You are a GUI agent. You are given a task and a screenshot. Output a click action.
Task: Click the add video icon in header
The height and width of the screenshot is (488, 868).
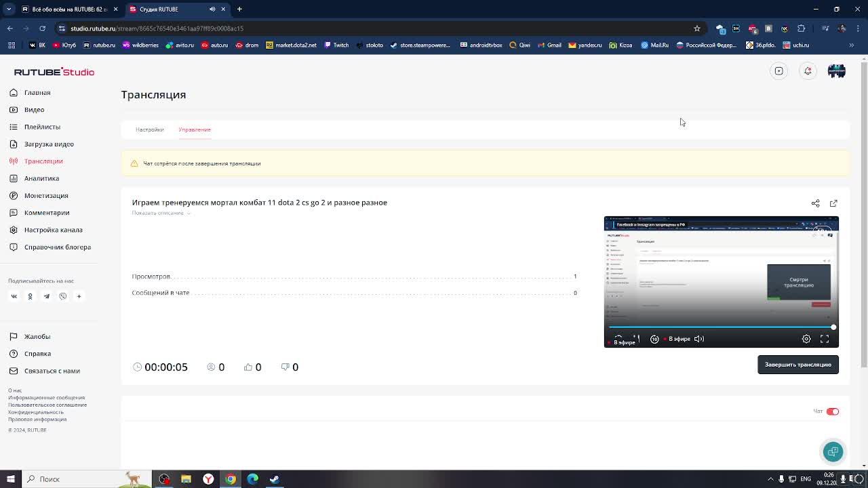pos(779,71)
